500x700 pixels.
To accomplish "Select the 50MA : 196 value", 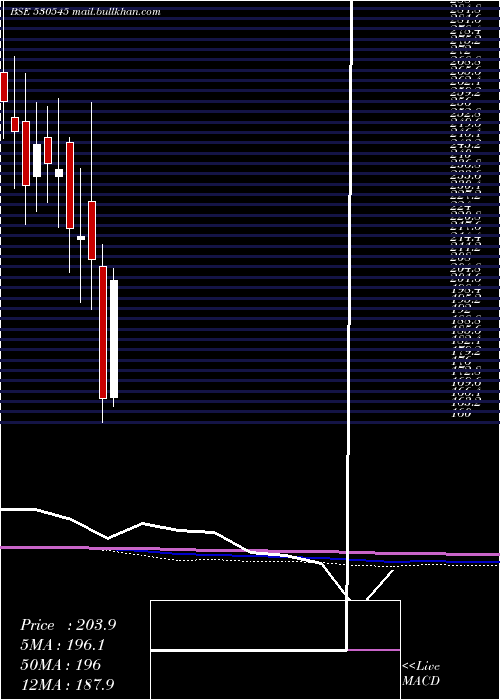I will pyautogui.click(x=60, y=665).
